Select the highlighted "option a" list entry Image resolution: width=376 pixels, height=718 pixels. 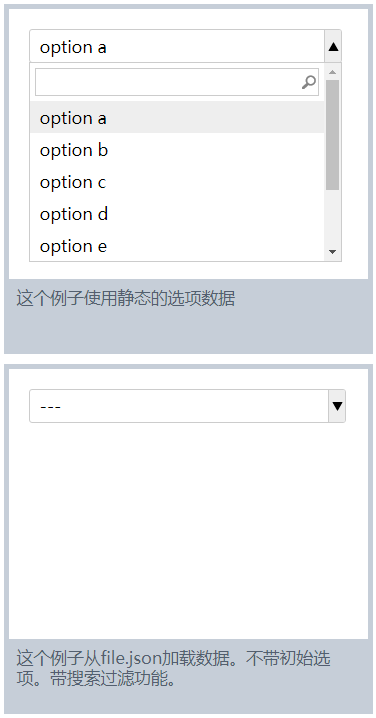point(177,117)
